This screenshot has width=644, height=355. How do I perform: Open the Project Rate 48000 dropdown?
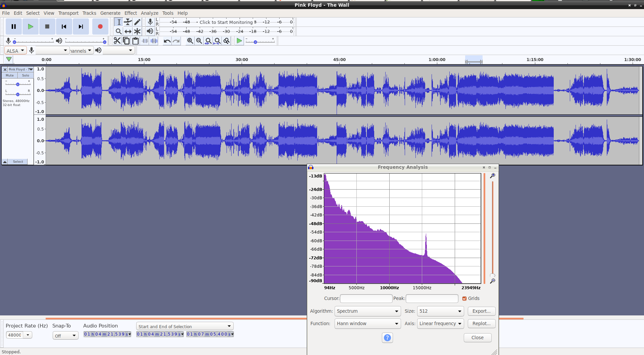point(28,335)
